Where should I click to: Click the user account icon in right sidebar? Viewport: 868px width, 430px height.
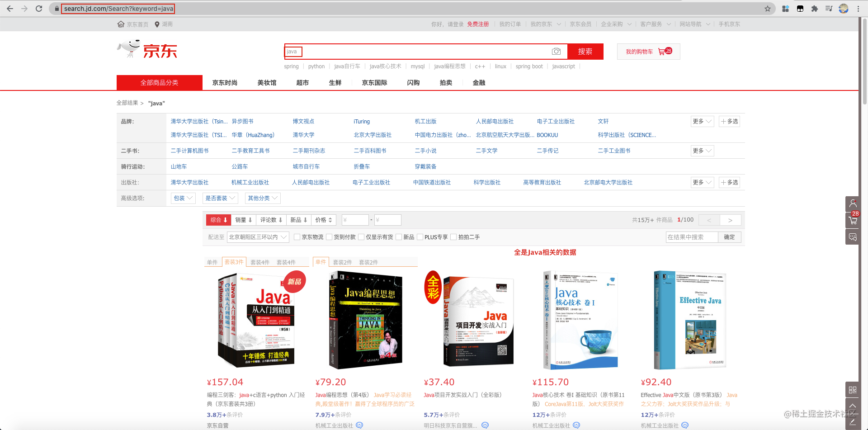tap(853, 203)
